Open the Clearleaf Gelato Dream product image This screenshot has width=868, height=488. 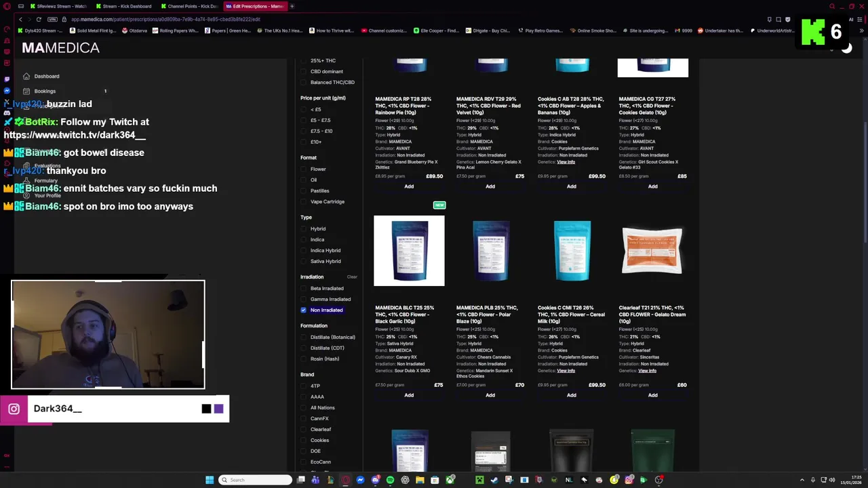[652, 251]
